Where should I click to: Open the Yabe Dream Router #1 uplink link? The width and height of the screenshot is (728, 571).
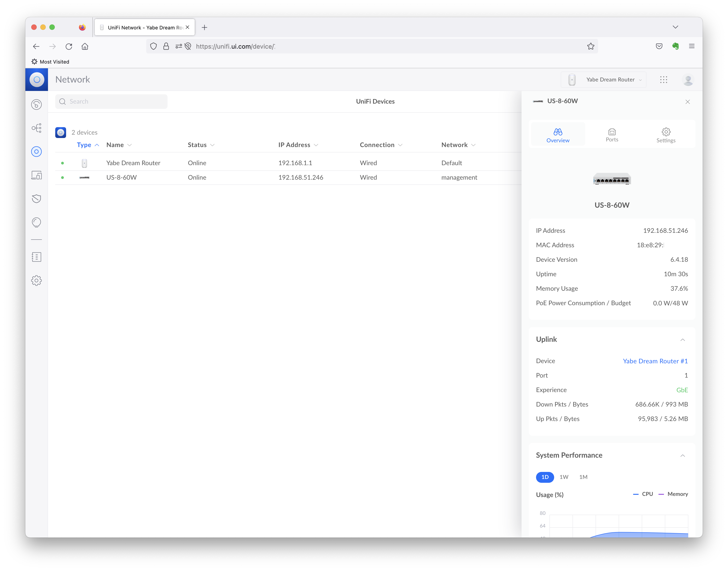pos(655,361)
